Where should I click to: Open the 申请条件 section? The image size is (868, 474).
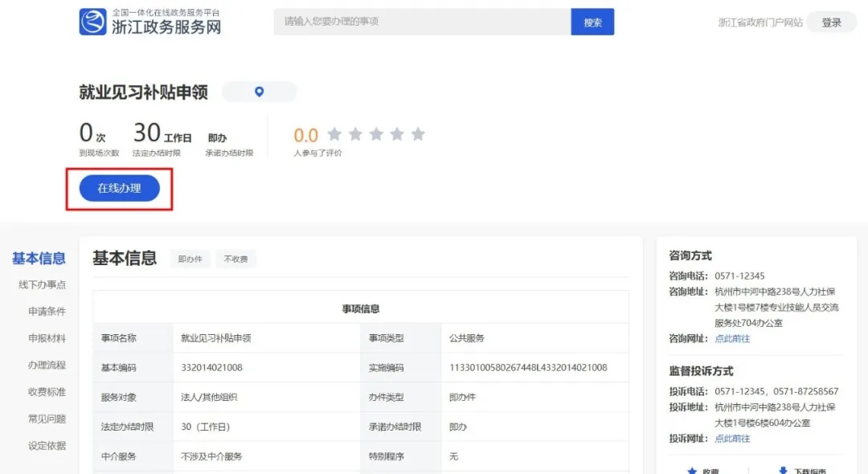(x=47, y=311)
